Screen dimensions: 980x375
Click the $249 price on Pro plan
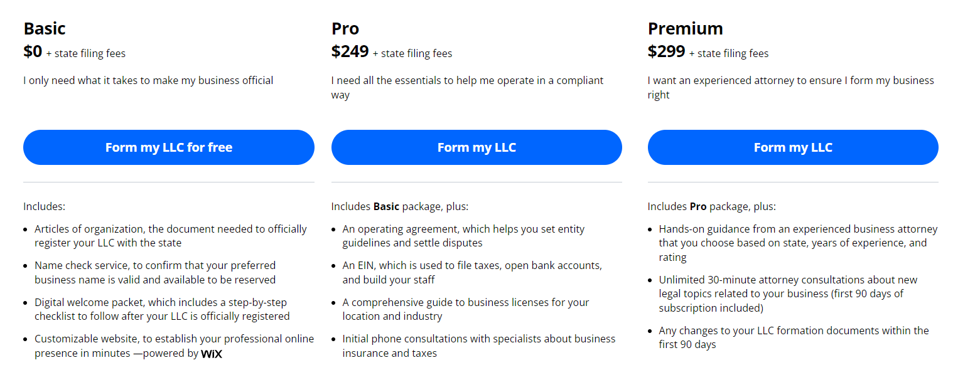[x=350, y=52]
